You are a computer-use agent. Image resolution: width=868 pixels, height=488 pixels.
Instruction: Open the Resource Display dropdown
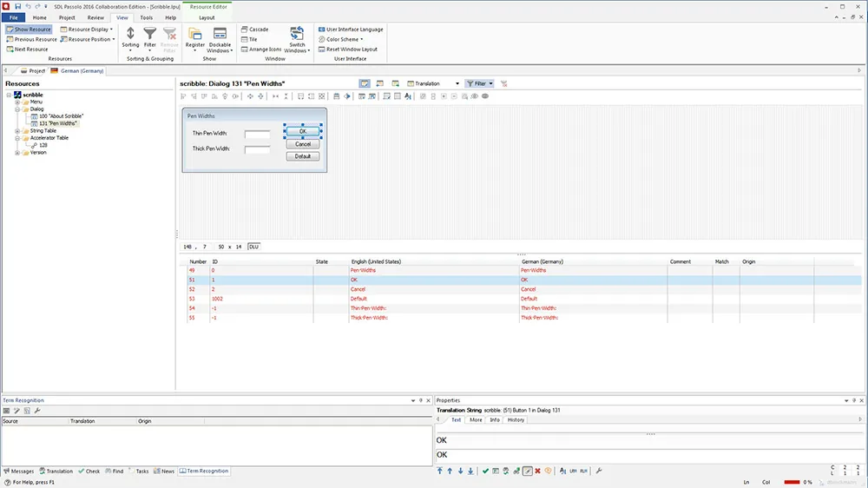point(86,30)
